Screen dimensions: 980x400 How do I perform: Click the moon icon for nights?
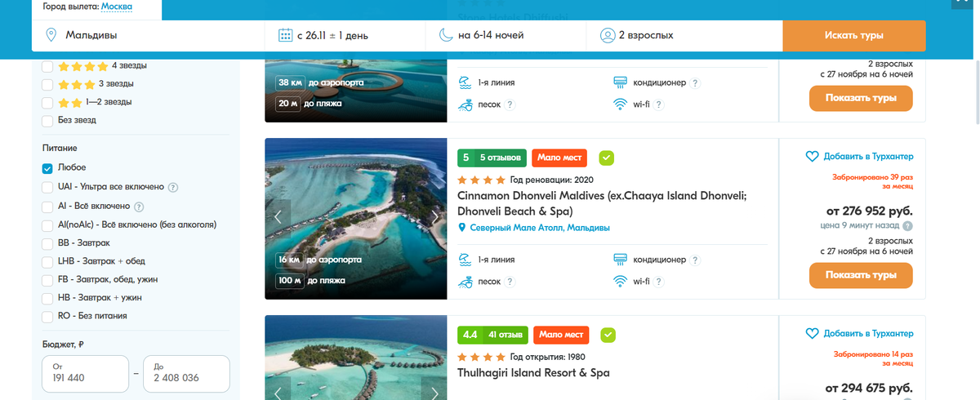(x=446, y=35)
